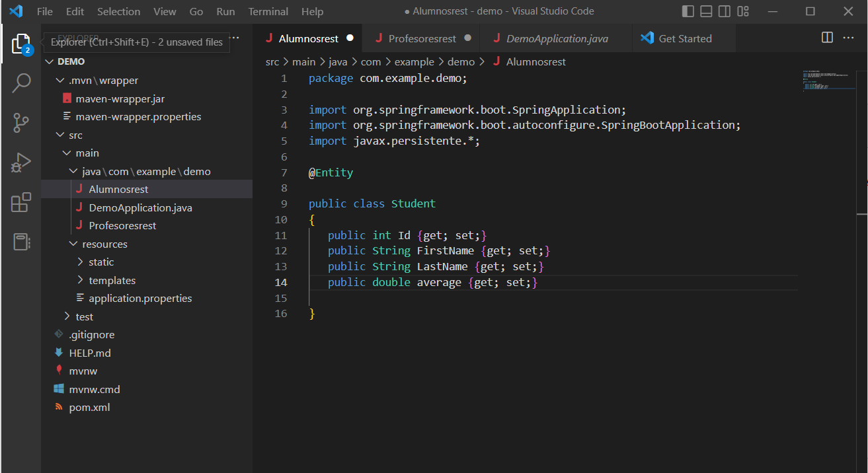This screenshot has width=868, height=473.
Task: Open pom.xml from the file tree
Action: click(x=89, y=407)
